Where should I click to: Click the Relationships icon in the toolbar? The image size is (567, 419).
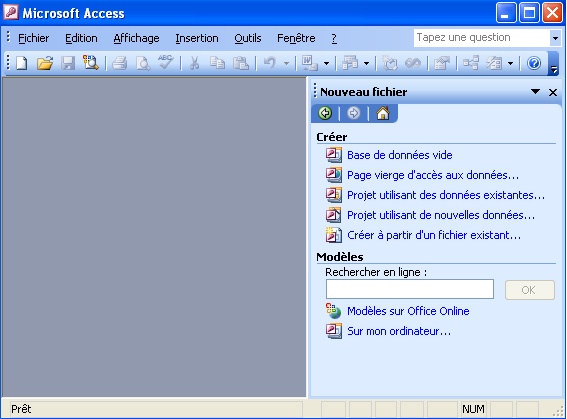coord(471,63)
